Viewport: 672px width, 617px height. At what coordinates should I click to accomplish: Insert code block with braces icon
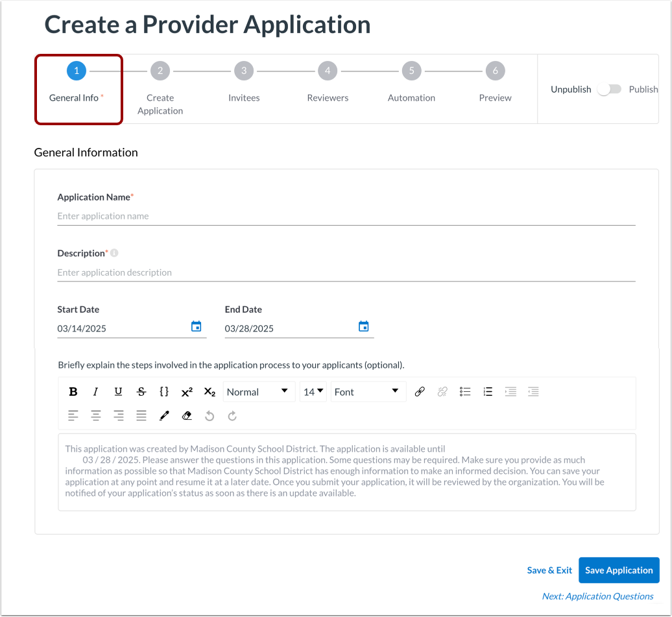point(163,391)
